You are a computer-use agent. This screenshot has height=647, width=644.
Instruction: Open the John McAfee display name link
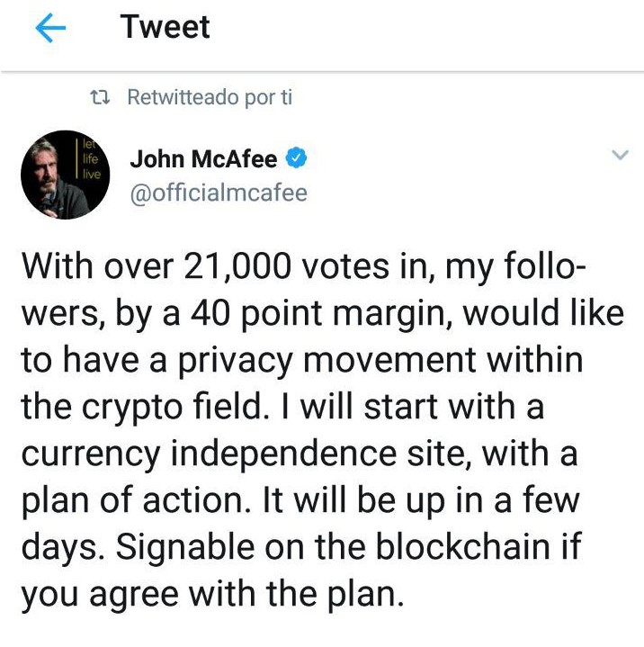[x=203, y=159]
